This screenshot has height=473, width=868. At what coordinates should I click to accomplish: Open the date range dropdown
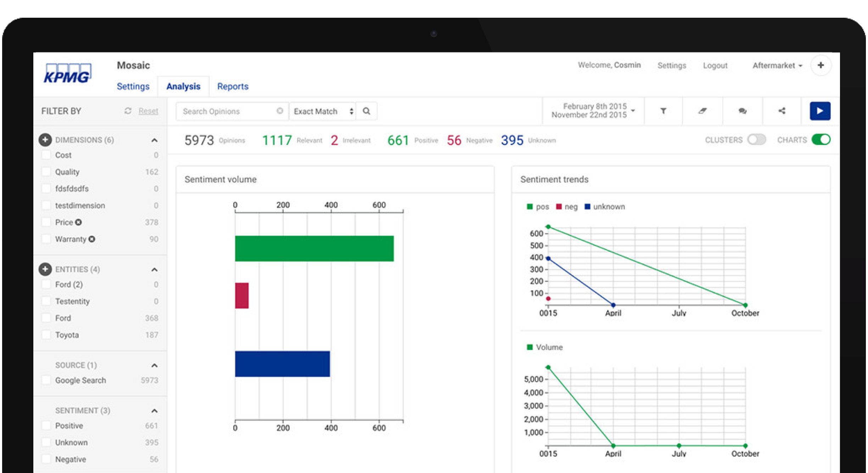[593, 111]
